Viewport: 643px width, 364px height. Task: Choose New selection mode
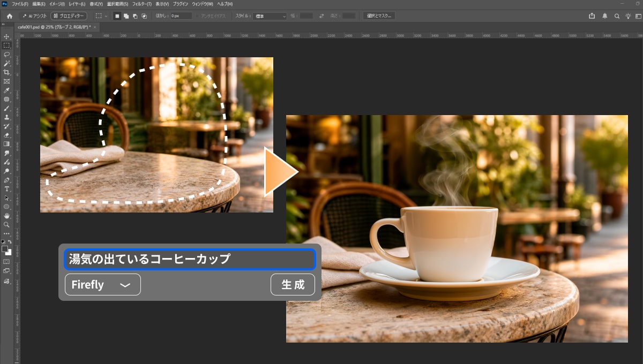tap(117, 16)
